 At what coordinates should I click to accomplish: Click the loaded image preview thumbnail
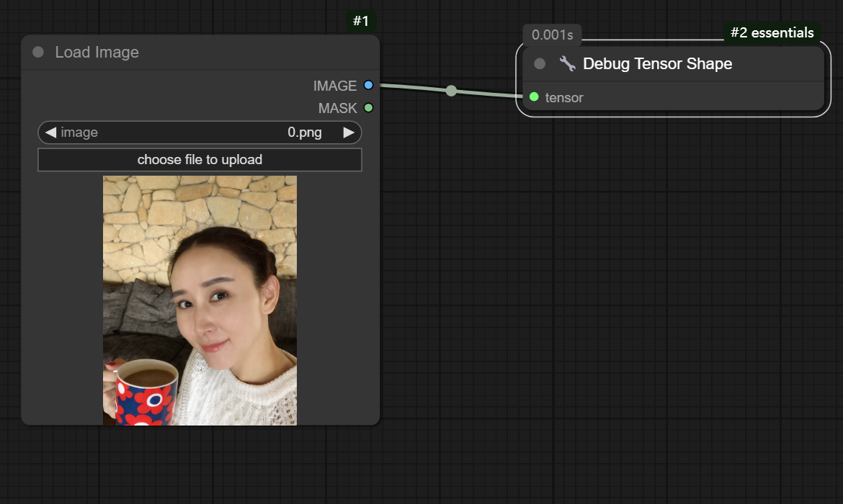click(200, 300)
